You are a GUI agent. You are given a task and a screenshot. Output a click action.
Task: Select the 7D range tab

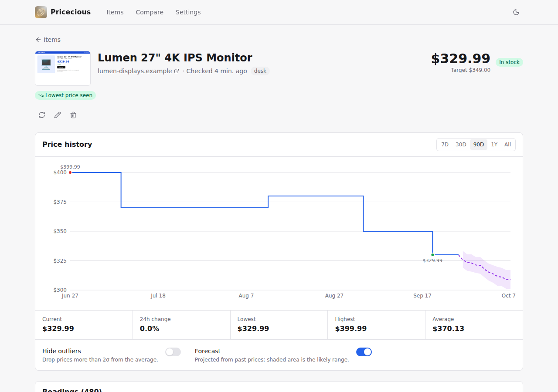pos(445,145)
